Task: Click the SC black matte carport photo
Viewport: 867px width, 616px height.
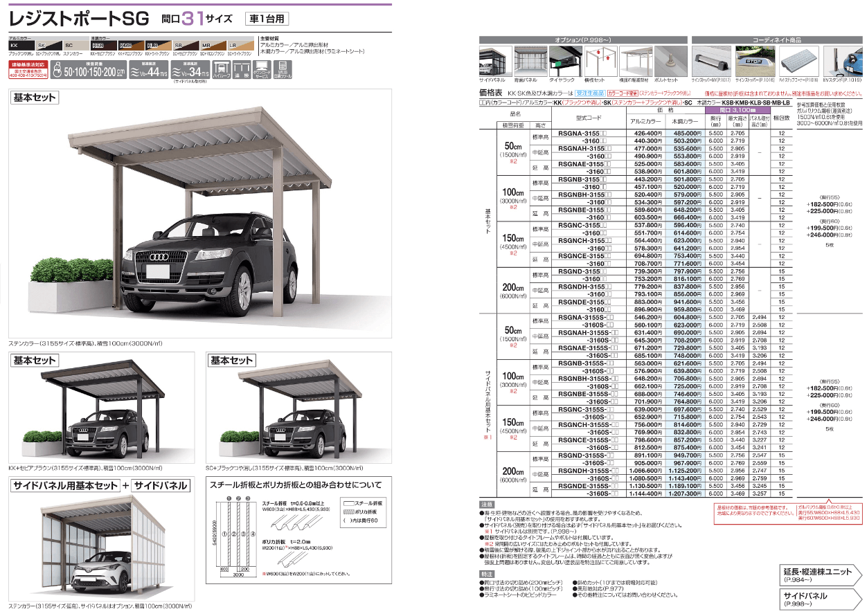Action: click(300, 407)
